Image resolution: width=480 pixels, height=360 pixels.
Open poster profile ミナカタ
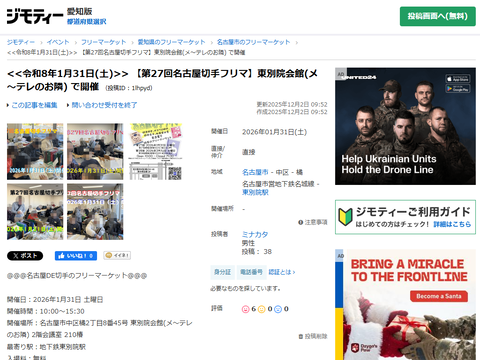pos(255,234)
